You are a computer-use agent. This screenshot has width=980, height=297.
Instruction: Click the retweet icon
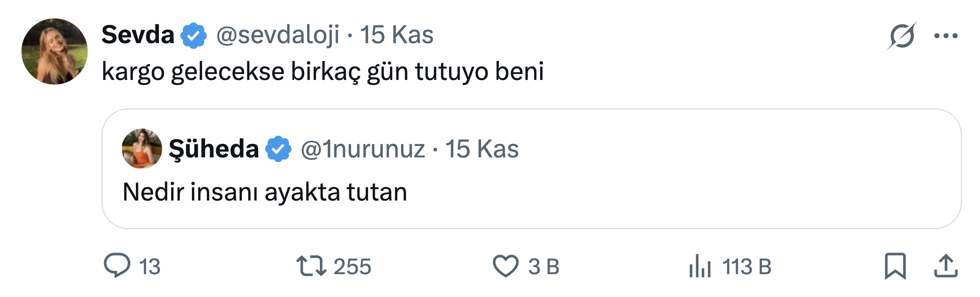[311, 266]
